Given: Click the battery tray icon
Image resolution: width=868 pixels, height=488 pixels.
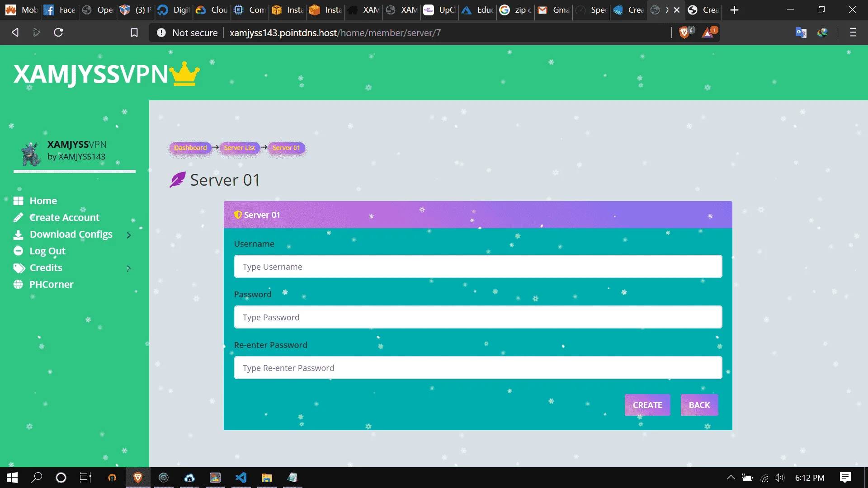Looking at the screenshot, I should point(747,478).
